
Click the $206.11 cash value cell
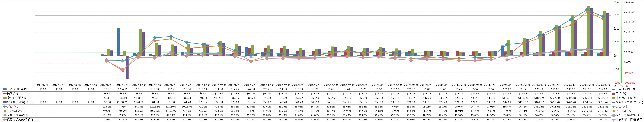coord(123,89)
